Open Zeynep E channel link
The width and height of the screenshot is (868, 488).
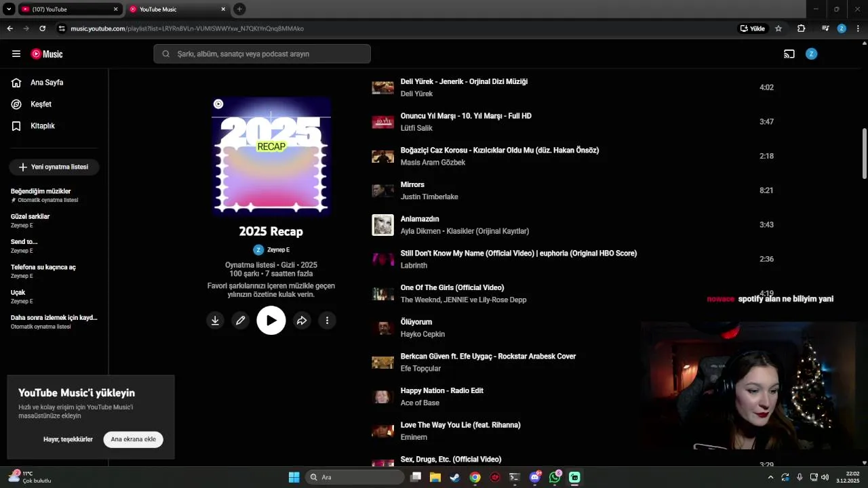pyautogui.click(x=271, y=250)
